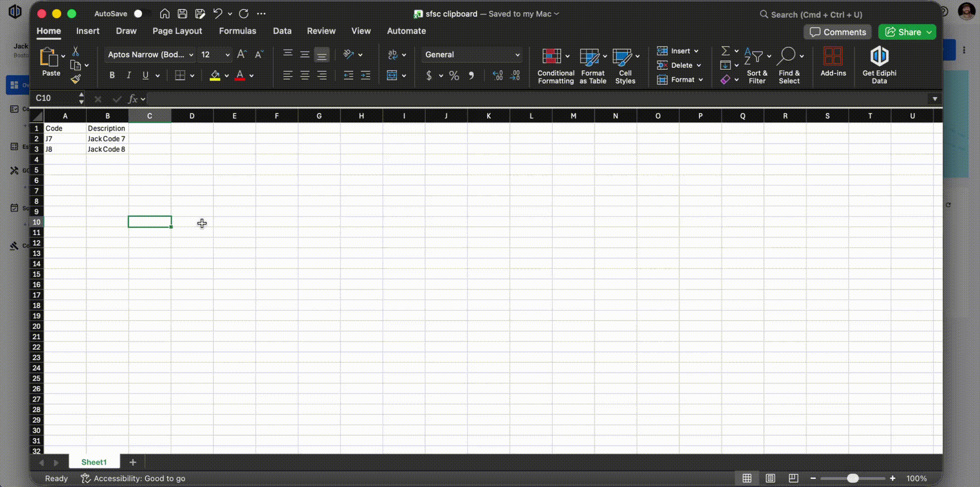Click the Comments button
Screen dimensions: 980x487
coord(837,32)
